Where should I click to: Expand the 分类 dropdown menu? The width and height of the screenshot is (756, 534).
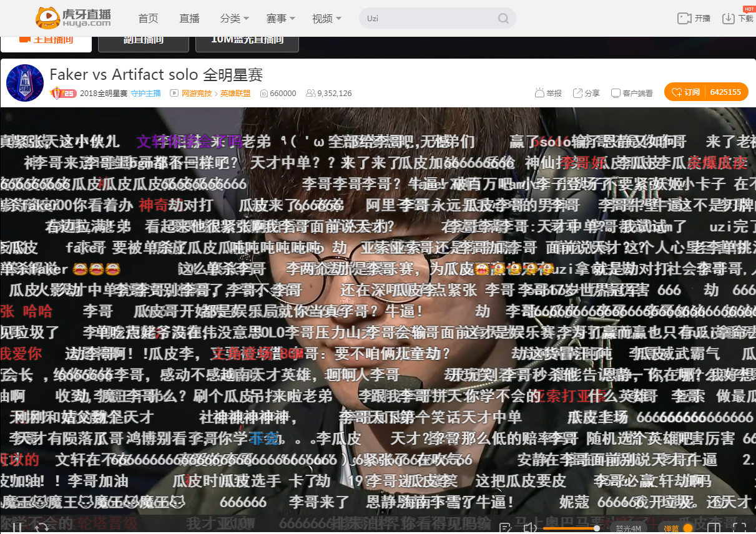click(235, 19)
